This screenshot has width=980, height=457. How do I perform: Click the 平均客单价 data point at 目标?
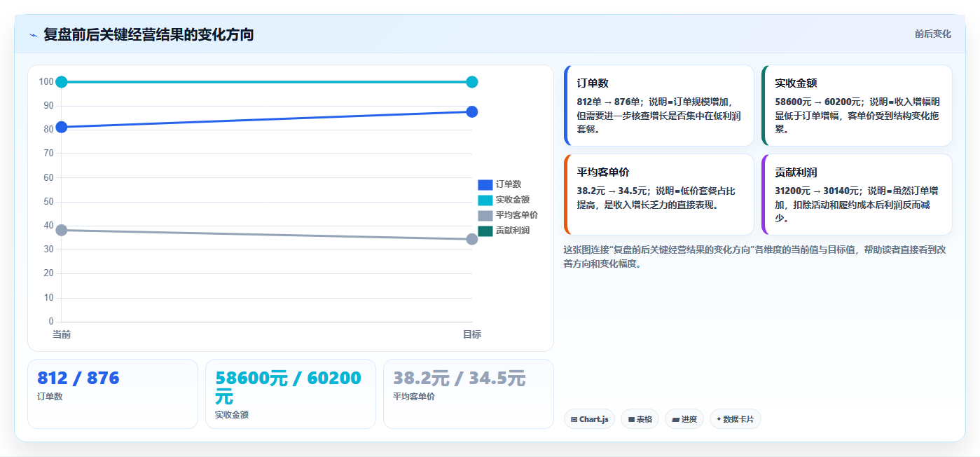pos(472,239)
